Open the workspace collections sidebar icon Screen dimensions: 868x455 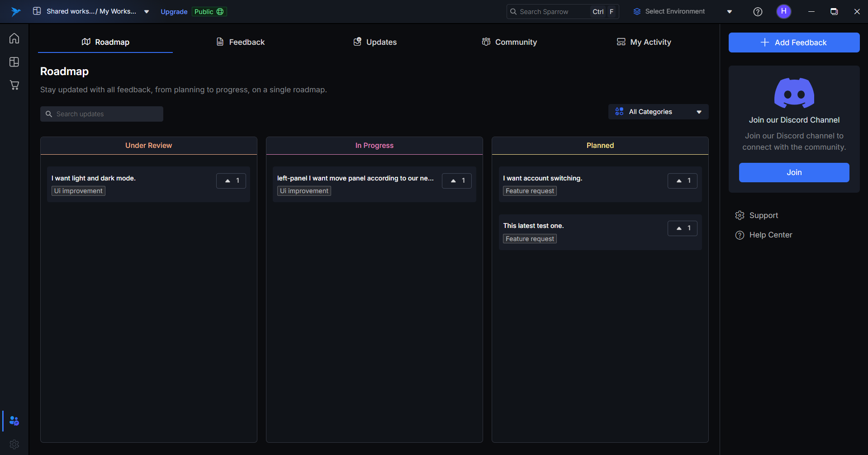click(14, 62)
